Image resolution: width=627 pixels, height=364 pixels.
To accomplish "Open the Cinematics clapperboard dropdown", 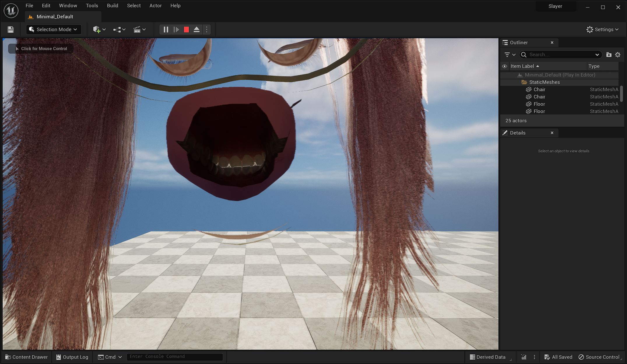I will click(139, 29).
